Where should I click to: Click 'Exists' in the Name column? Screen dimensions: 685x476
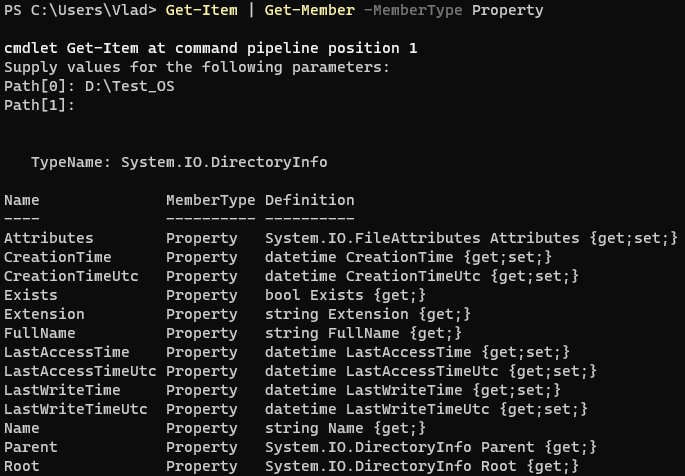[31, 295]
